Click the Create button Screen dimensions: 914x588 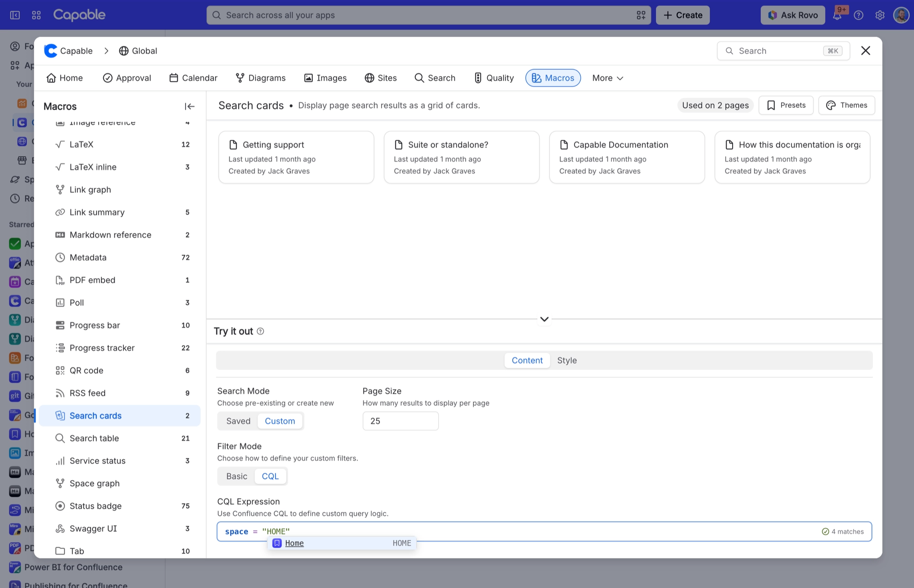coord(683,15)
